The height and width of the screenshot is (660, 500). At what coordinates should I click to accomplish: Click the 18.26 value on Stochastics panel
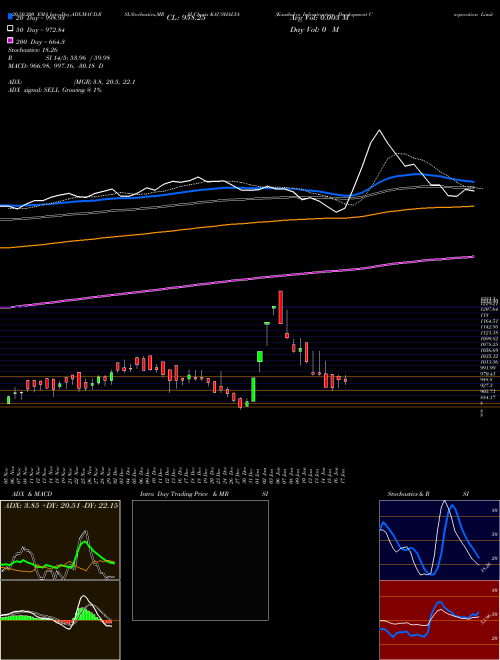[x=485, y=567]
